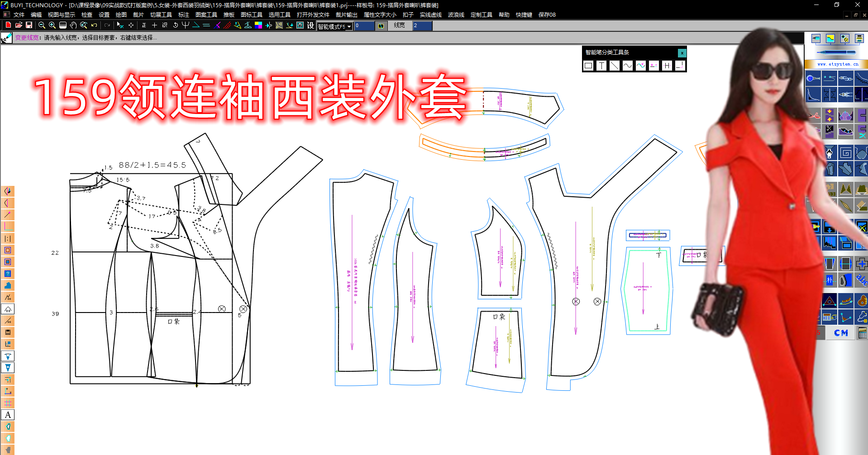
Task: Visit the www.etsystem.cn link in right panel
Action: [838, 64]
